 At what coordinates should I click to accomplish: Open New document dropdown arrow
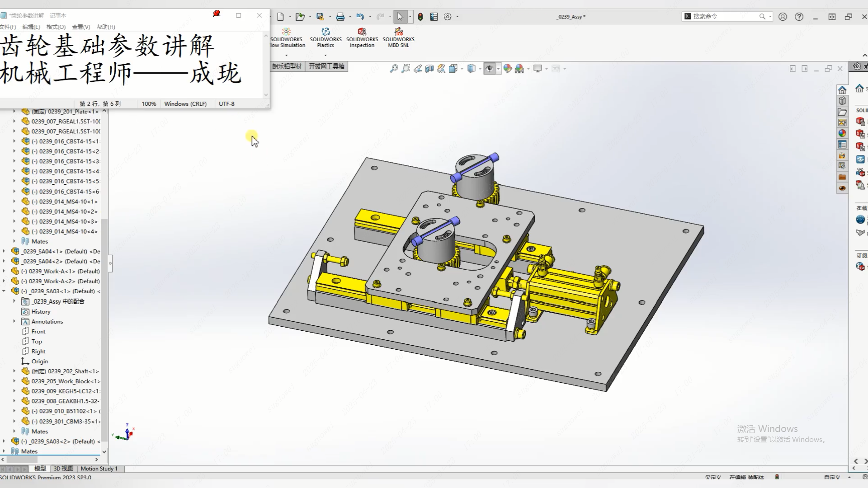pyautogui.click(x=290, y=17)
